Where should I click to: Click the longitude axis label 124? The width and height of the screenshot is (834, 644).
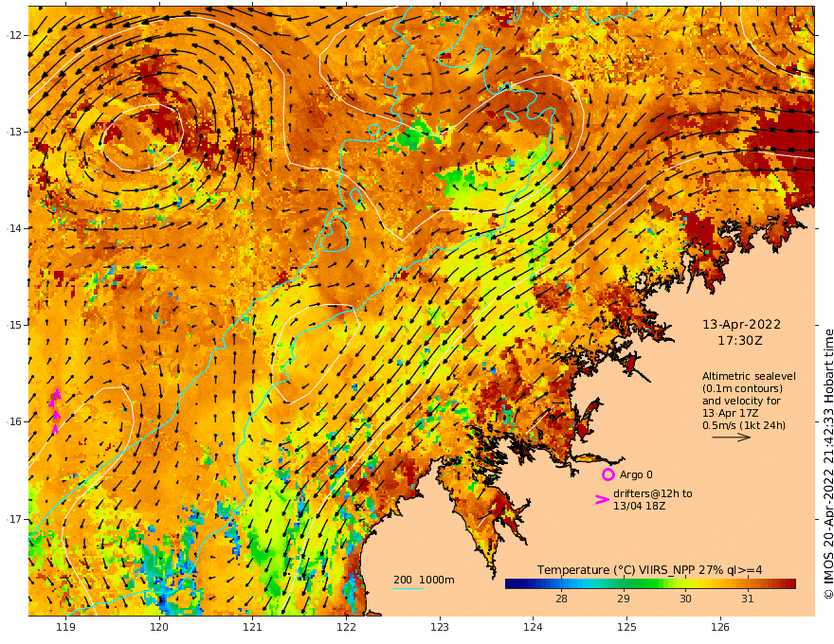point(533,628)
